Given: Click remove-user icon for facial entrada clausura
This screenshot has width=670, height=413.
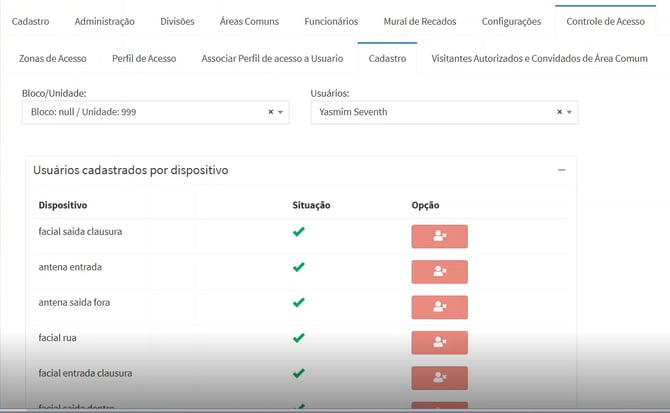Looking at the screenshot, I should [x=439, y=377].
